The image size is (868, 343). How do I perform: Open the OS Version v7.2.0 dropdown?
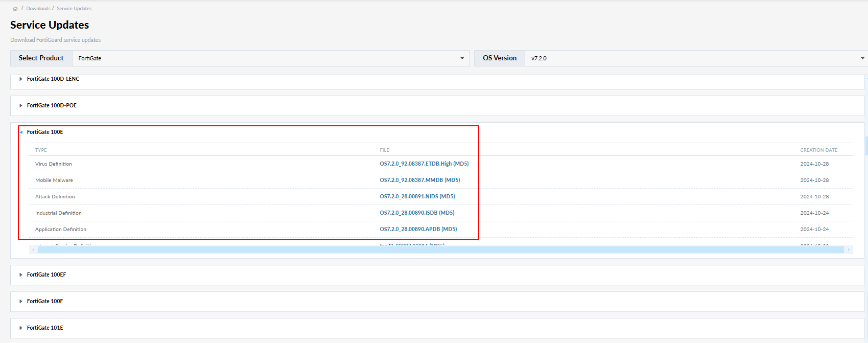696,58
